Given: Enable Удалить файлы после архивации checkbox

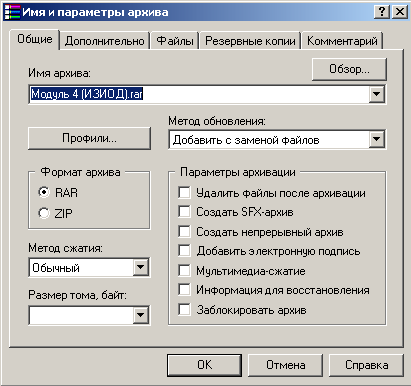Looking at the screenshot, I should coord(184,193).
